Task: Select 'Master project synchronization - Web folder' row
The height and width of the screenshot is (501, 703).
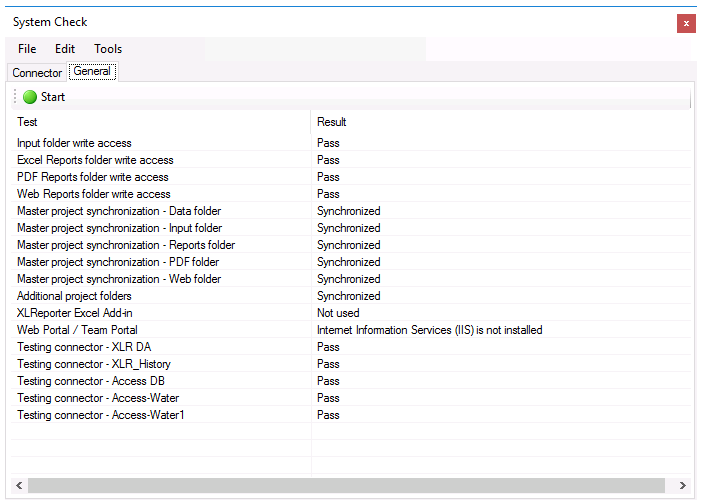Action: pyautogui.click(x=351, y=279)
